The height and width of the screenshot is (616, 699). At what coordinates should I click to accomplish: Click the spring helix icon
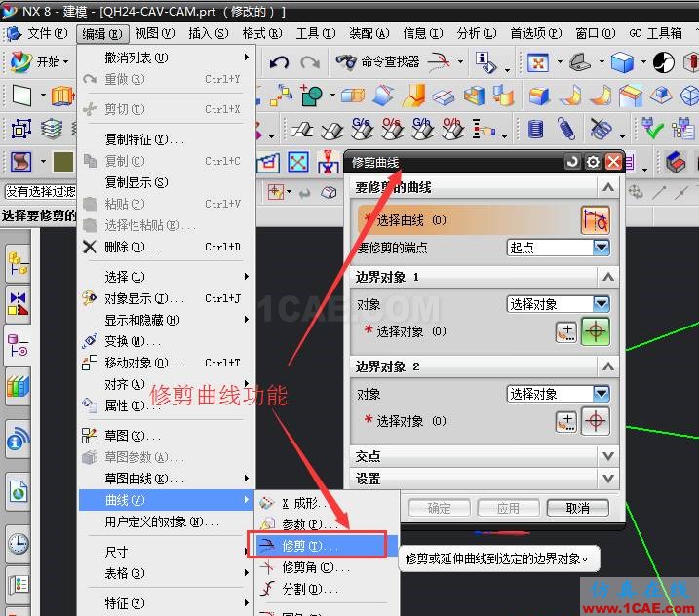coord(566,129)
